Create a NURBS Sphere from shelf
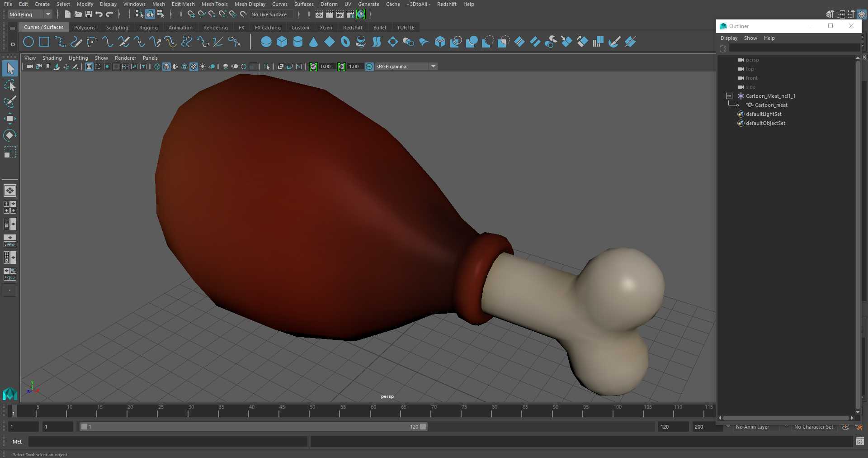This screenshot has width=868, height=458. (266, 42)
